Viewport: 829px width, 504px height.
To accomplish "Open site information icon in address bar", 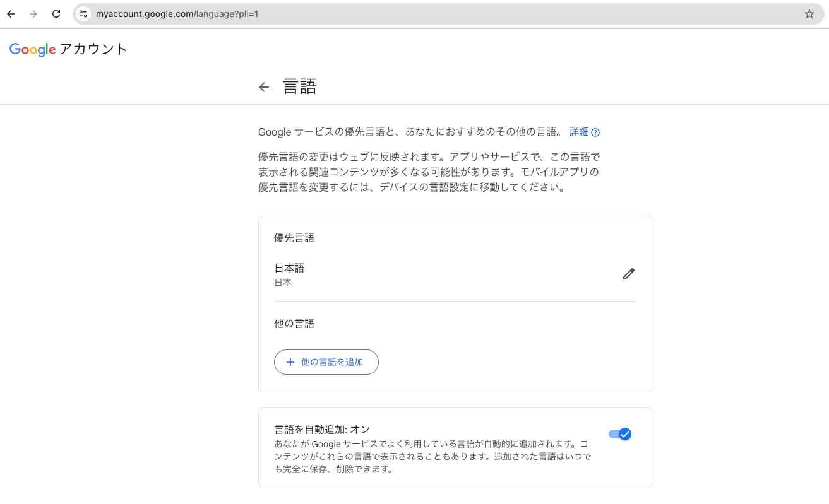I will [x=83, y=14].
